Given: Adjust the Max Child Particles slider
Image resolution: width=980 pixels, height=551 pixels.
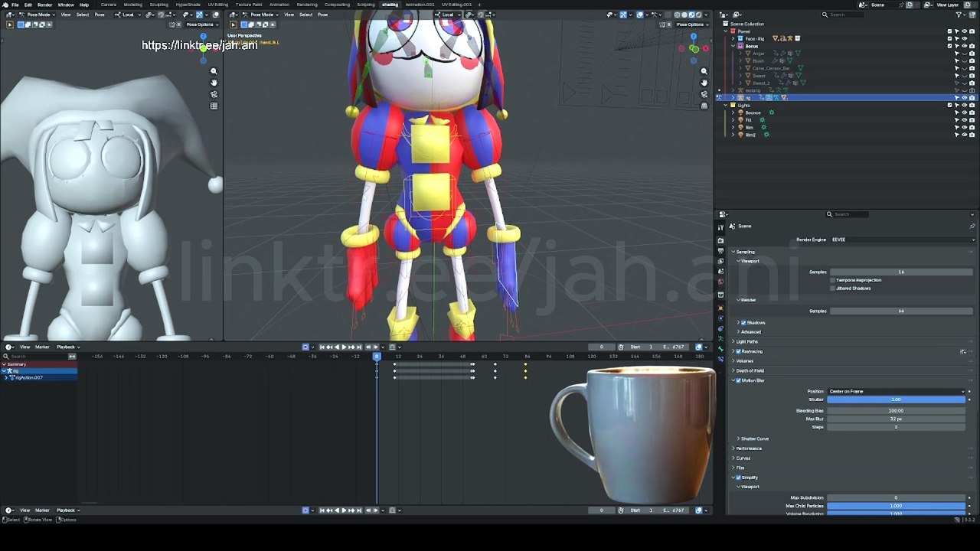Looking at the screenshot, I should pos(897,506).
